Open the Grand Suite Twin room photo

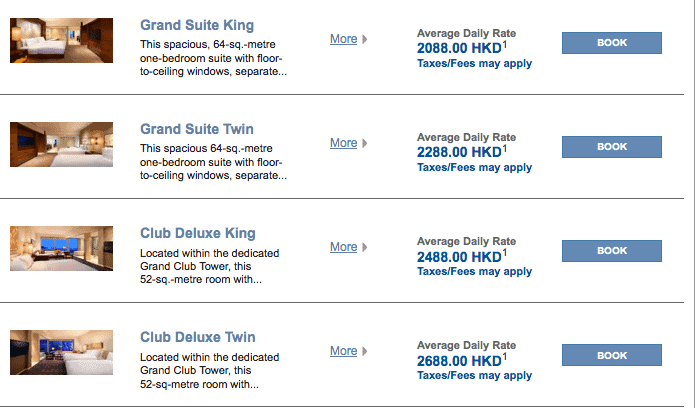click(x=62, y=145)
